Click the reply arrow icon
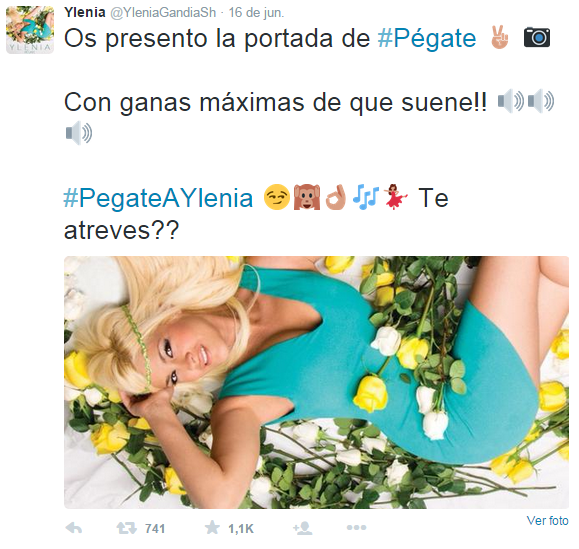 (74, 528)
